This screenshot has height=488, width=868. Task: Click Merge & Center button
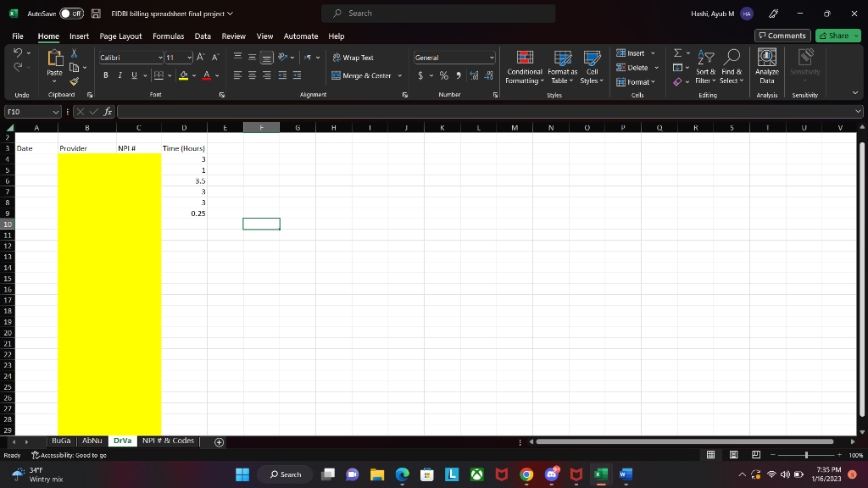point(361,75)
